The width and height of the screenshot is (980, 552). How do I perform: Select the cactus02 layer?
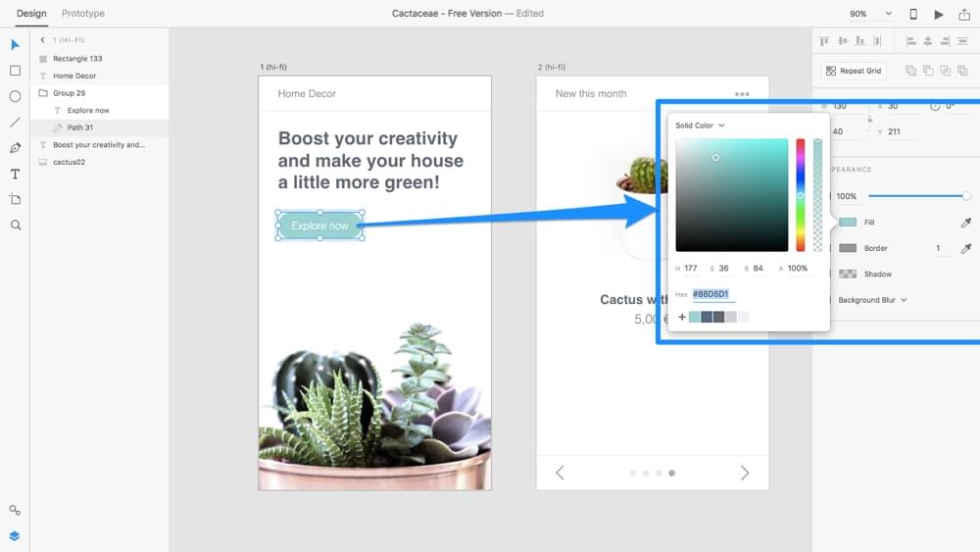point(69,162)
